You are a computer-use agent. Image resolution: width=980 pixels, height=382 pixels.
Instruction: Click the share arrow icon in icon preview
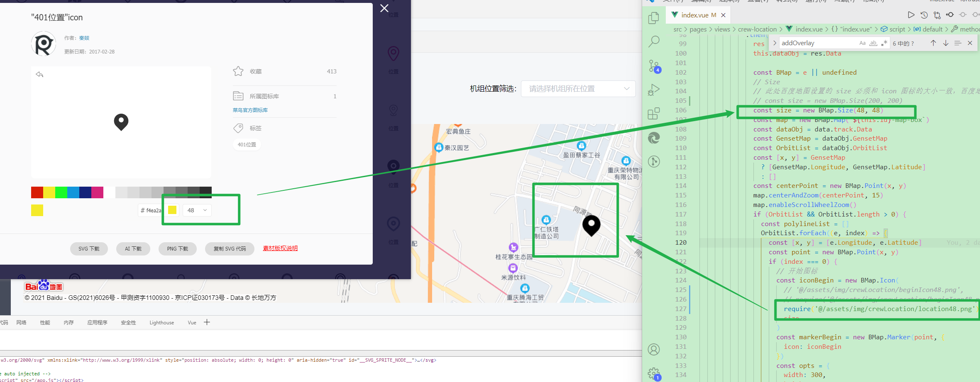(39, 74)
